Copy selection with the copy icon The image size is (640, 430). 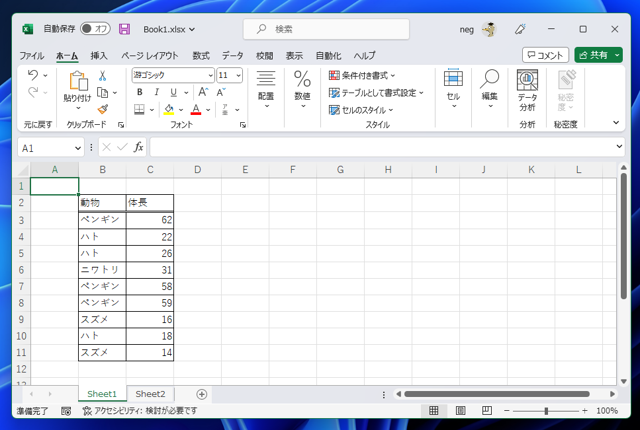pos(102,93)
